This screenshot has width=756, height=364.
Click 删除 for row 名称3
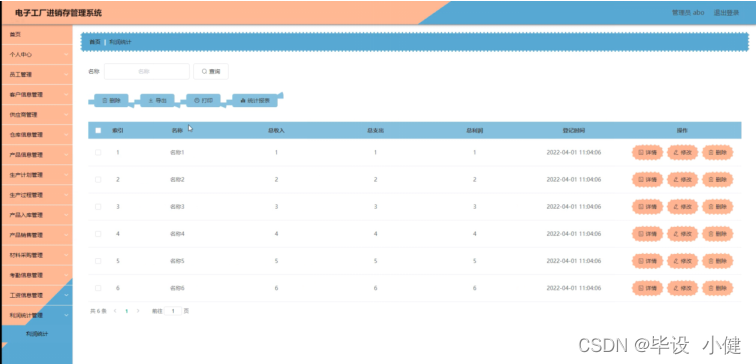tap(717, 206)
